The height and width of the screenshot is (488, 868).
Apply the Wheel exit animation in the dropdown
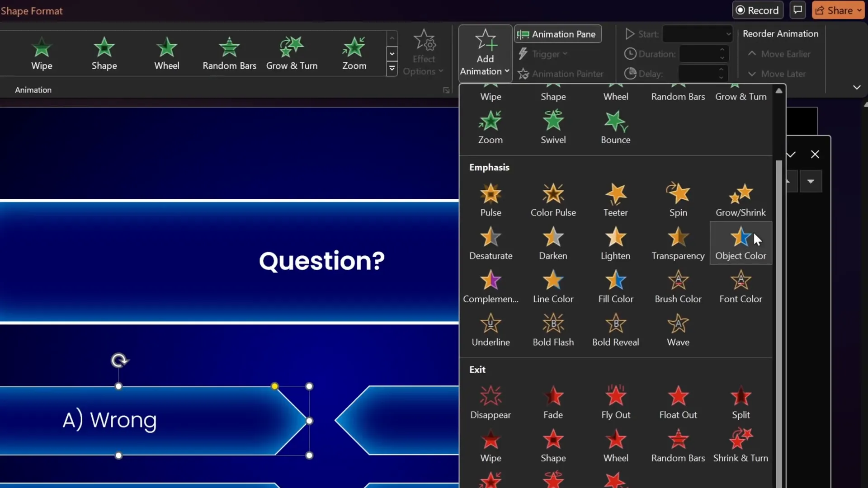[615, 446]
